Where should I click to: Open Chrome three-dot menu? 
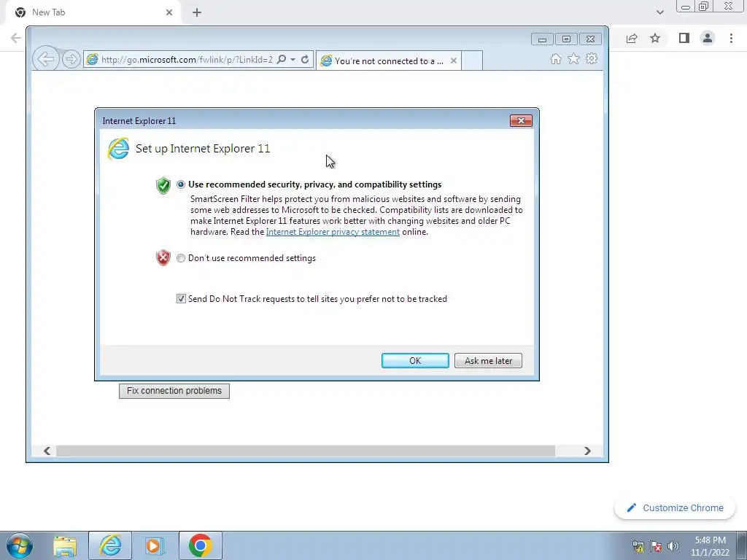tap(731, 38)
